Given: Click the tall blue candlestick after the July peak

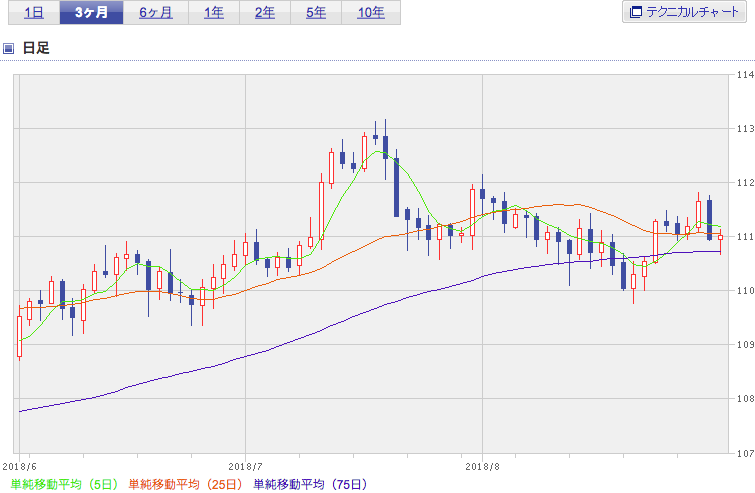Looking at the screenshot, I should click(x=396, y=187).
